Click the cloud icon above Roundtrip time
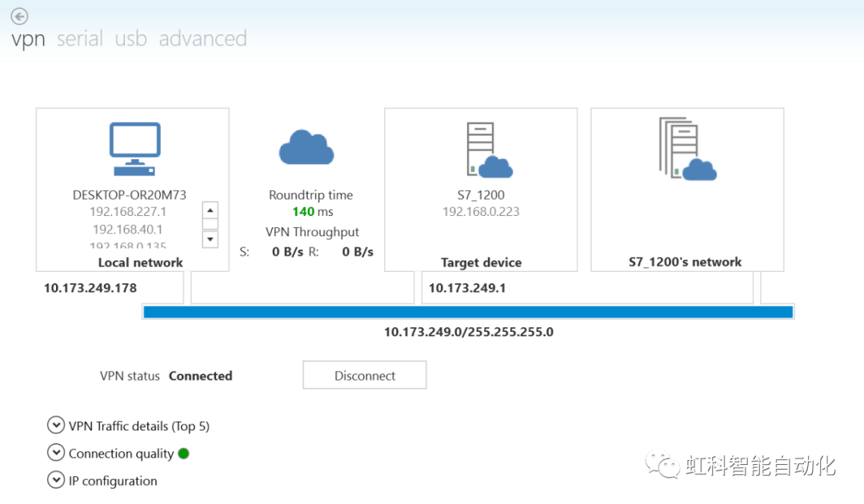 306,148
